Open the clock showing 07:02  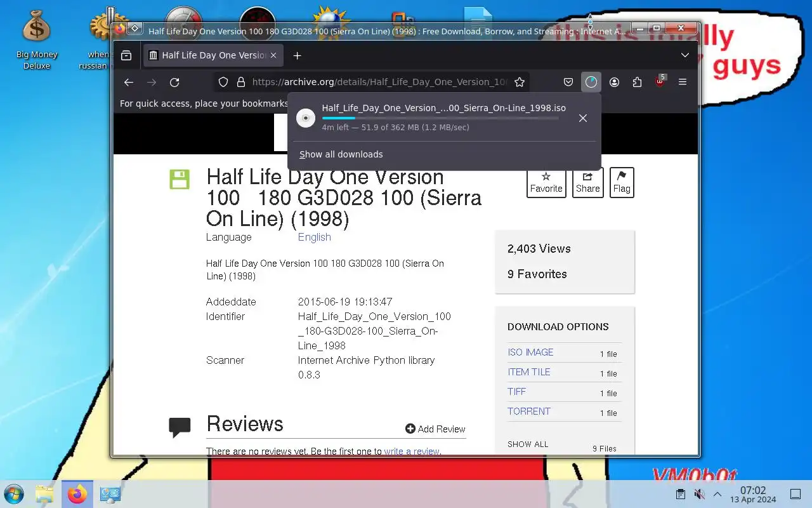[753, 495]
